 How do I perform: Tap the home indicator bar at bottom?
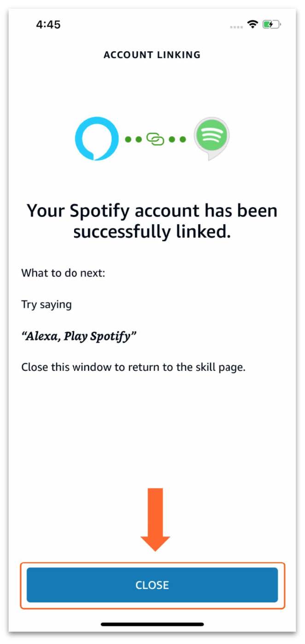point(152,624)
